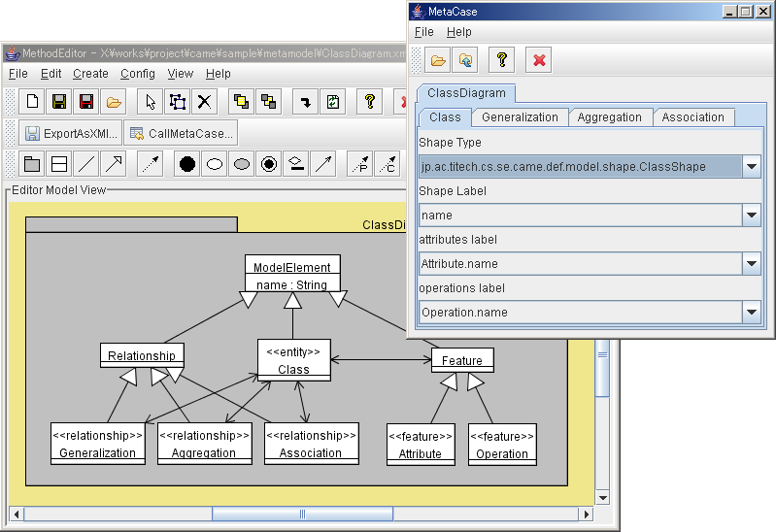The height and width of the screenshot is (532, 776).
Task: Open the Edit menu
Action: point(51,74)
